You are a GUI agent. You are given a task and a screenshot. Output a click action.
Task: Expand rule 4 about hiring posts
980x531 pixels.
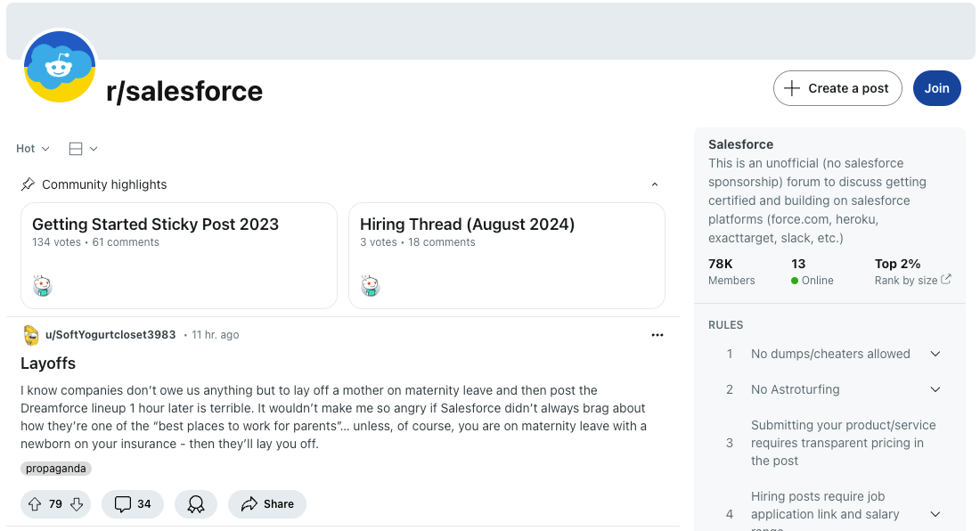point(935,514)
